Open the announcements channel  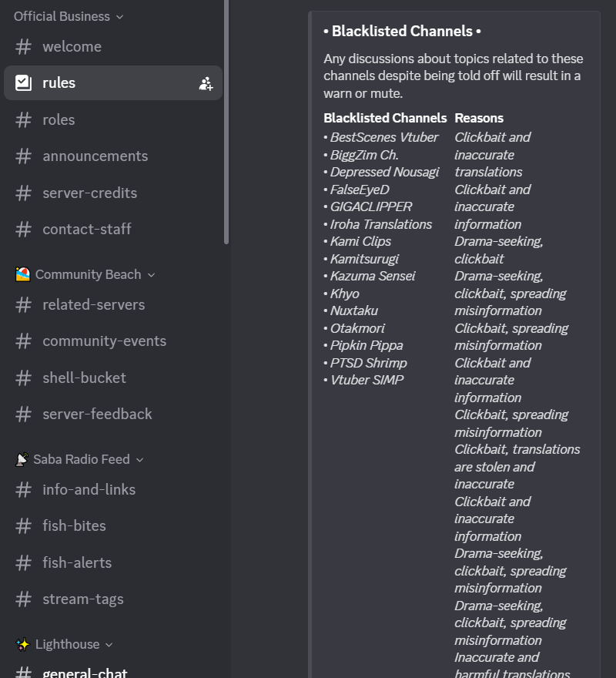[95, 156]
